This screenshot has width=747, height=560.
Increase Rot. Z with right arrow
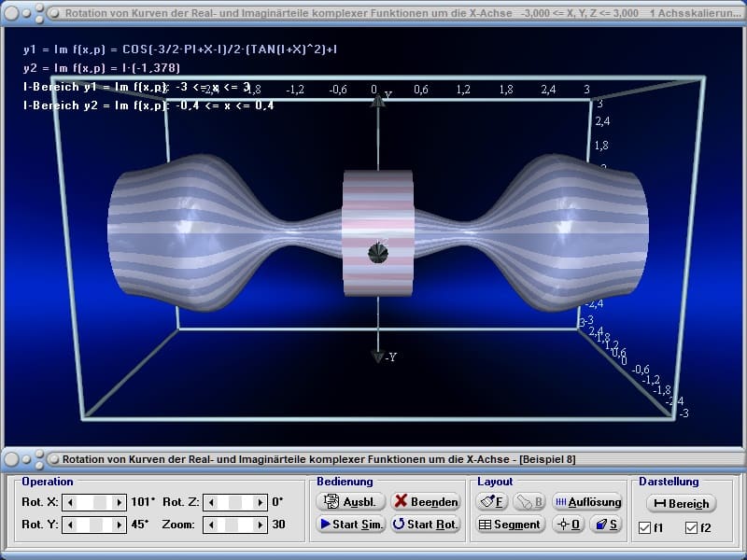(x=260, y=502)
